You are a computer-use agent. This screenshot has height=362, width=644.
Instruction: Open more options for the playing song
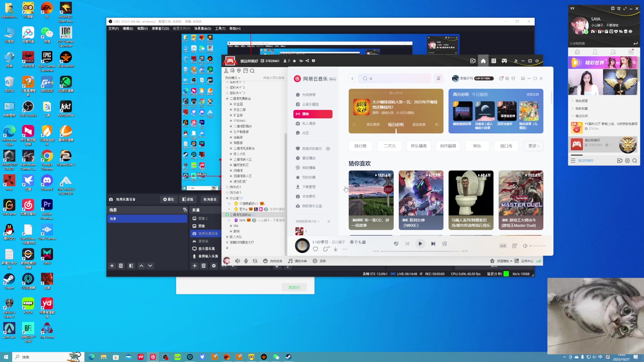(x=345, y=249)
